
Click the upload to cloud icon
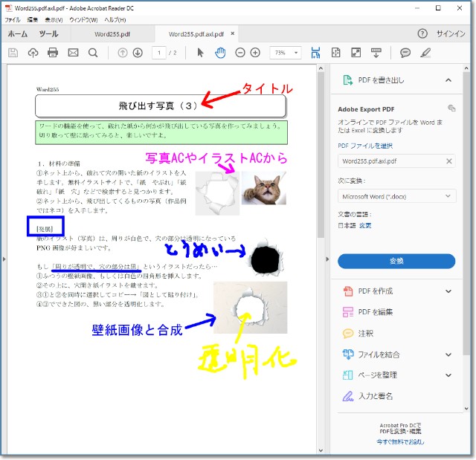(x=33, y=53)
